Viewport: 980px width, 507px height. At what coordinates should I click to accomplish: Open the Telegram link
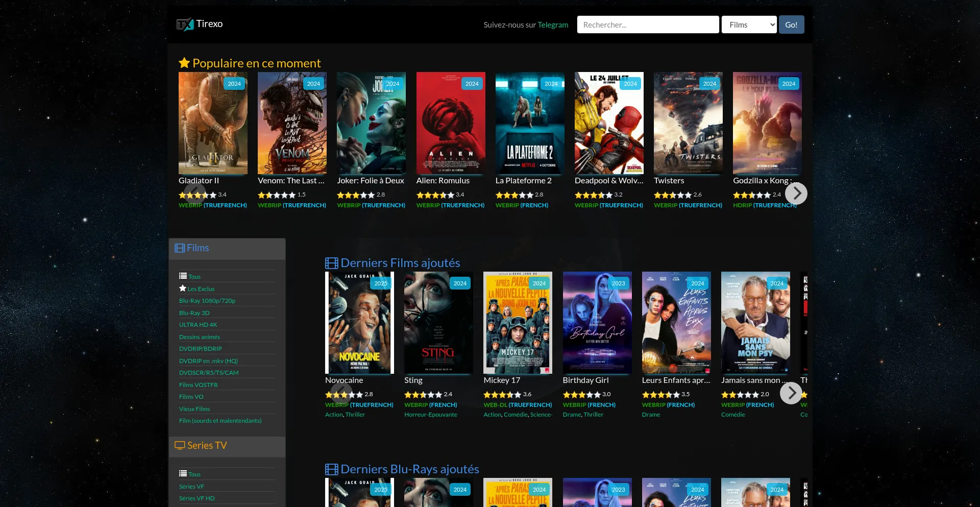553,25
